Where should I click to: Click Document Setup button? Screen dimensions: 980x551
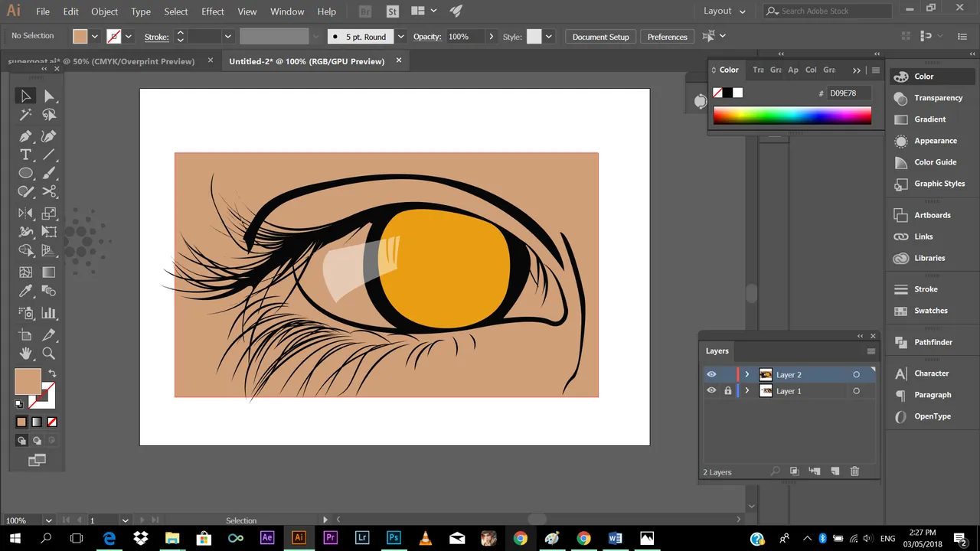tap(600, 37)
